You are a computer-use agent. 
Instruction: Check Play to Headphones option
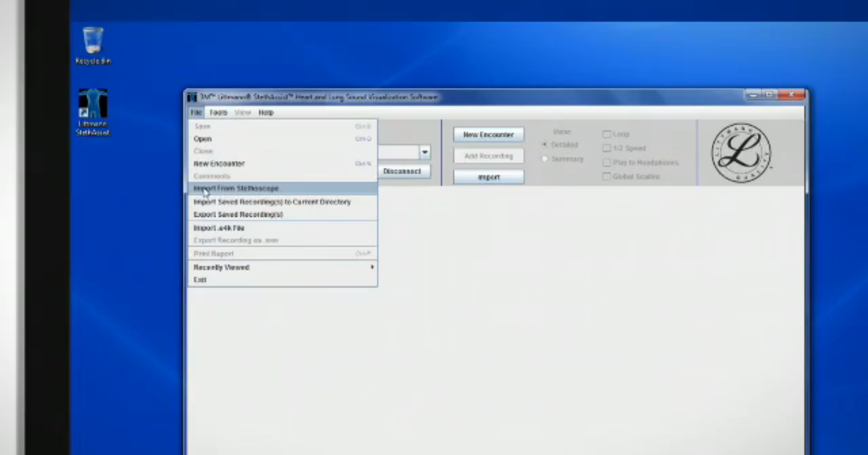coord(607,162)
